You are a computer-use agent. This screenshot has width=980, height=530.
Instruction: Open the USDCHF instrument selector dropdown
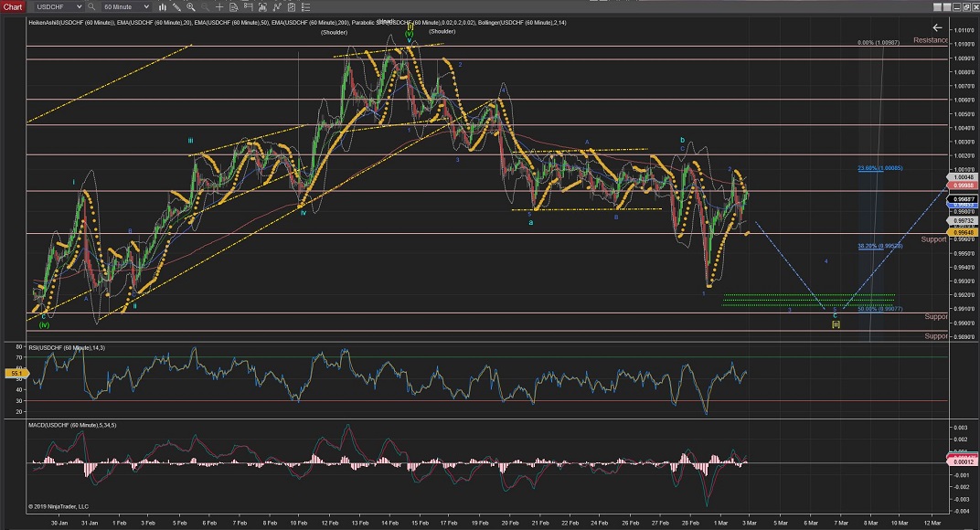[59, 7]
